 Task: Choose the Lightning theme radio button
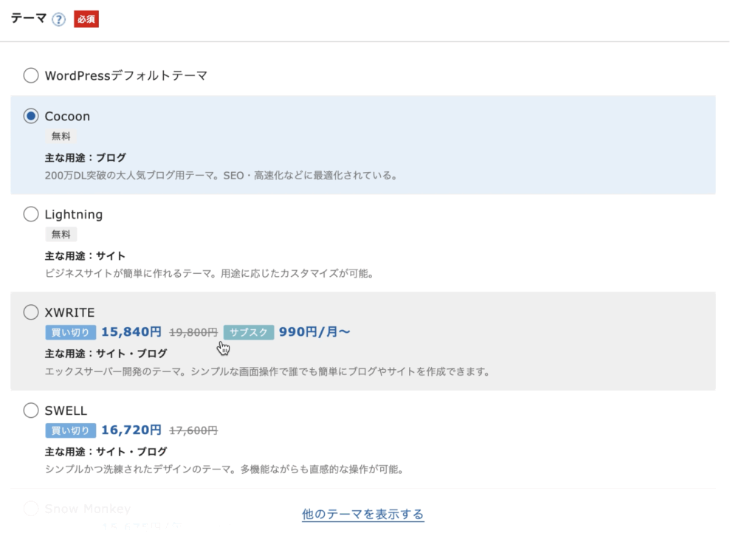click(31, 214)
